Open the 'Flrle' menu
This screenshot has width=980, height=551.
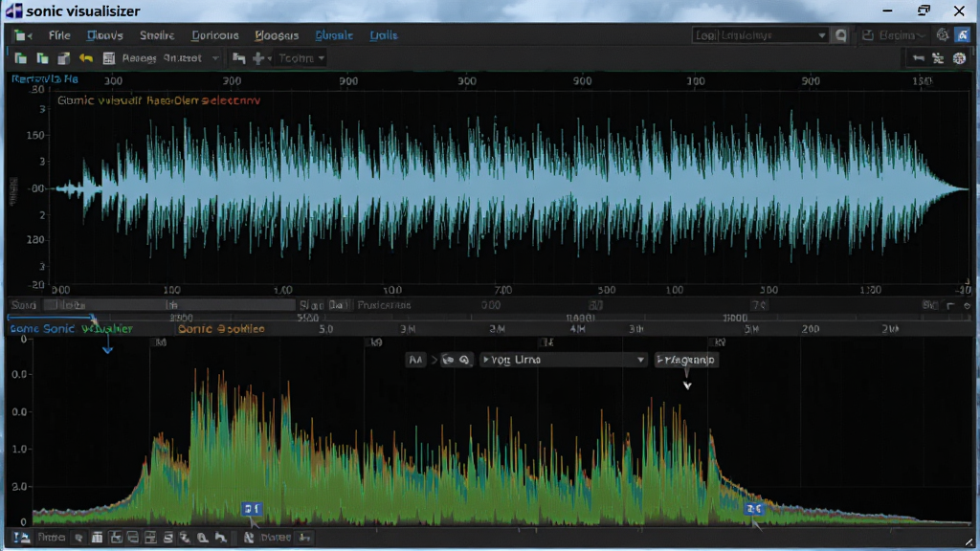[59, 35]
